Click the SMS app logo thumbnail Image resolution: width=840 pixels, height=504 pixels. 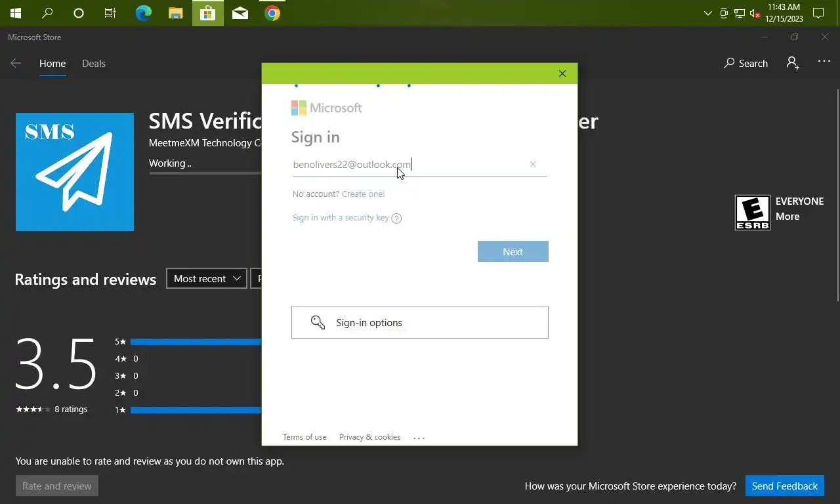[x=75, y=172]
